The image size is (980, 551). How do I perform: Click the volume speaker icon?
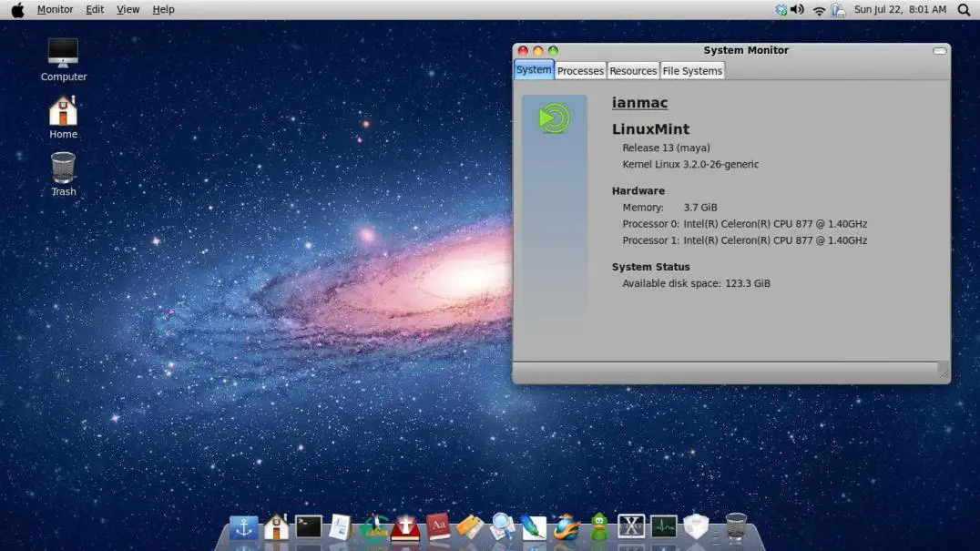point(797,10)
